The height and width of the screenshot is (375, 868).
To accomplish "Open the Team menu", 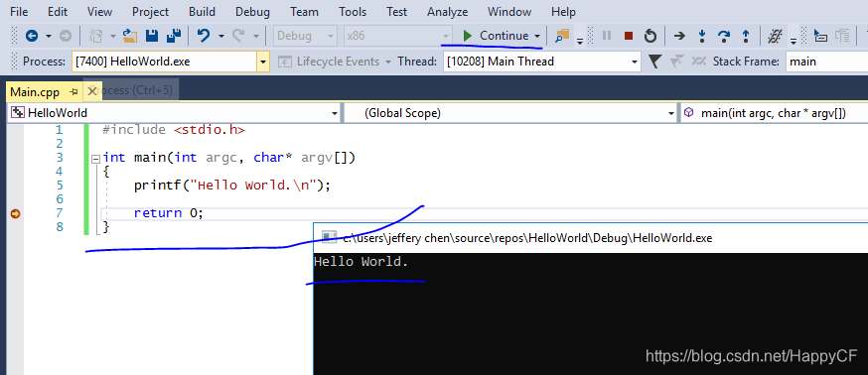I will [x=305, y=12].
